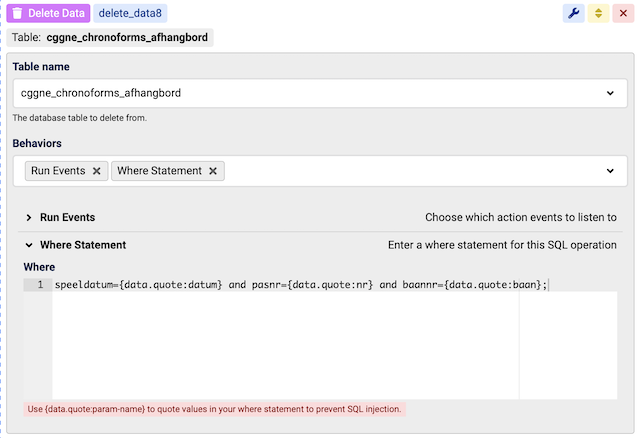Image resolution: width=640 pixels, height=438 pixels.
Task: Click the trash icon in Delete Data badge
Action: click(x=17, y=13)
